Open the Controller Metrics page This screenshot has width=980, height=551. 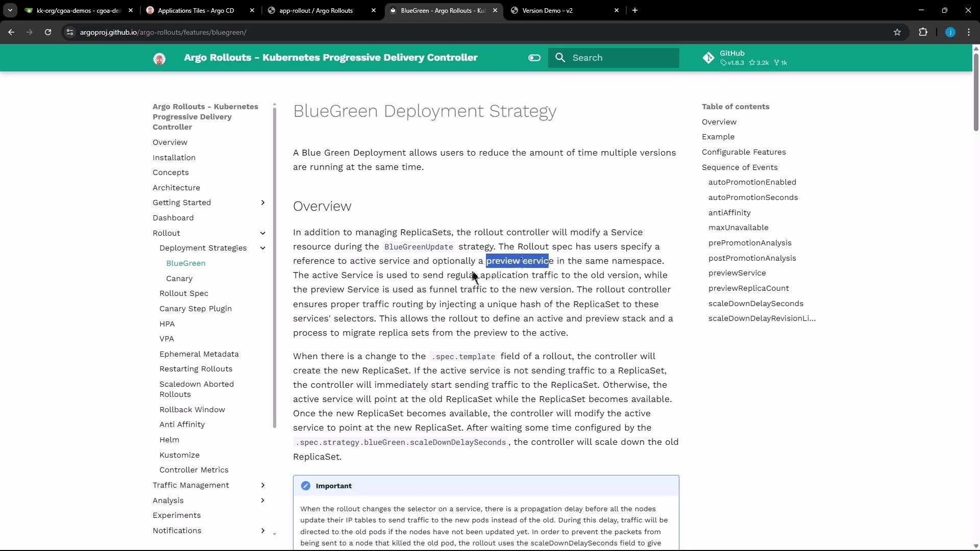194,470
